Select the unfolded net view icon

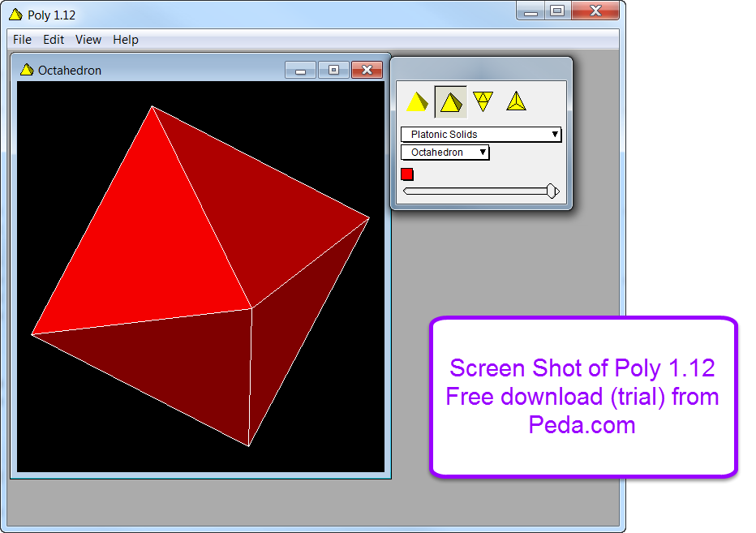pos(483,101)
